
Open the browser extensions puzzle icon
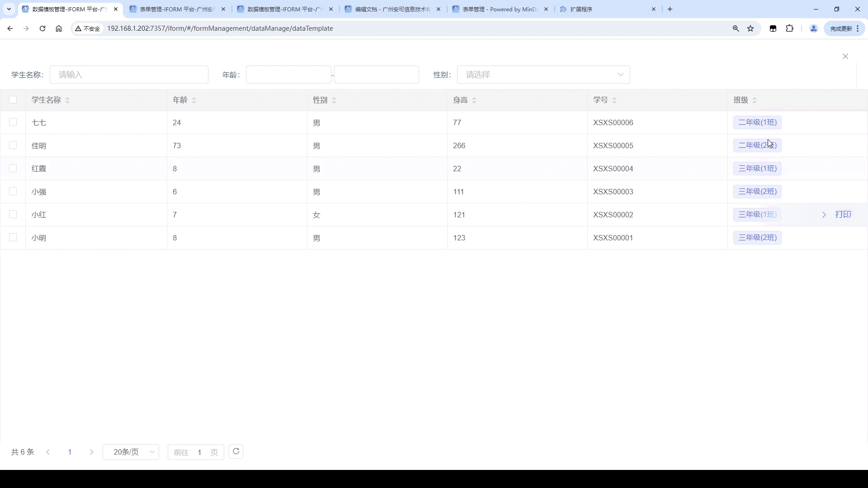tap(789, 28)
